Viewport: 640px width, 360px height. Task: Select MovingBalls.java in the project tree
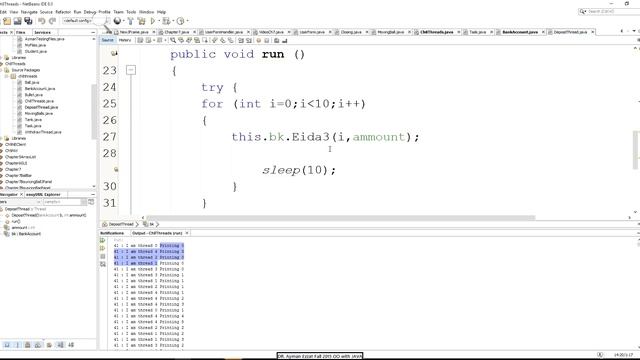[x=38, y=113]
